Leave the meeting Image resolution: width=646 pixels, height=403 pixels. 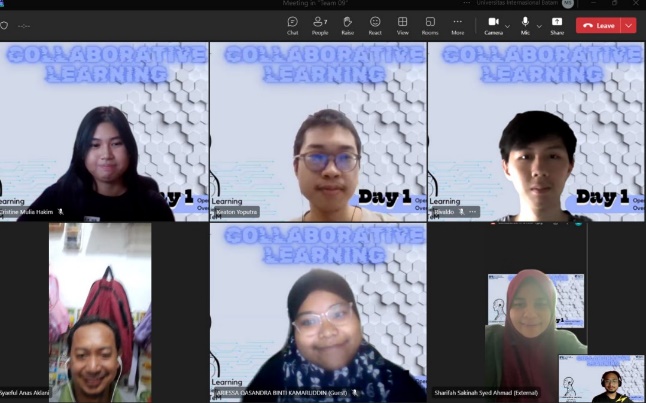[x=598, y=26]
